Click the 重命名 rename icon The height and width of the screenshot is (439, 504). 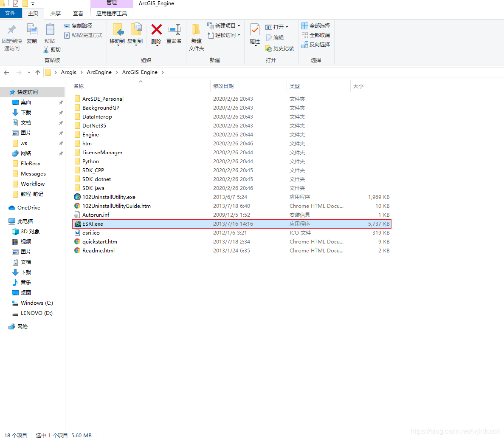pos(174,30)
